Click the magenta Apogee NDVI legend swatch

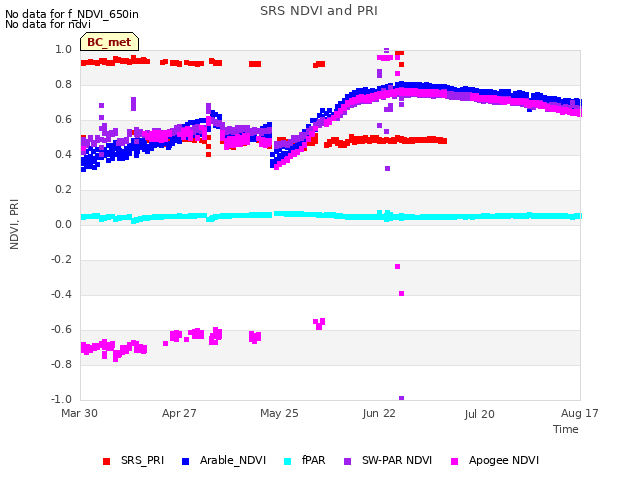[454, 462]
